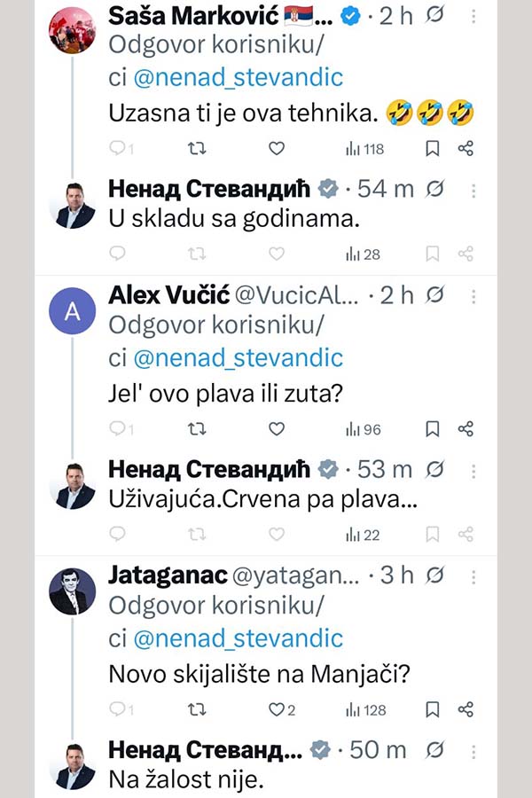Share Jataganac's reply
This screenshot has width=532, height=798.
(x=465, y=709)
